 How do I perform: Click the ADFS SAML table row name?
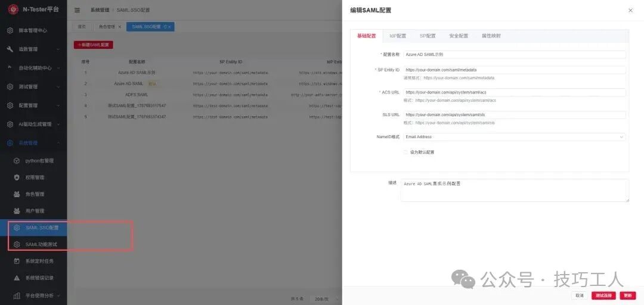137,94
